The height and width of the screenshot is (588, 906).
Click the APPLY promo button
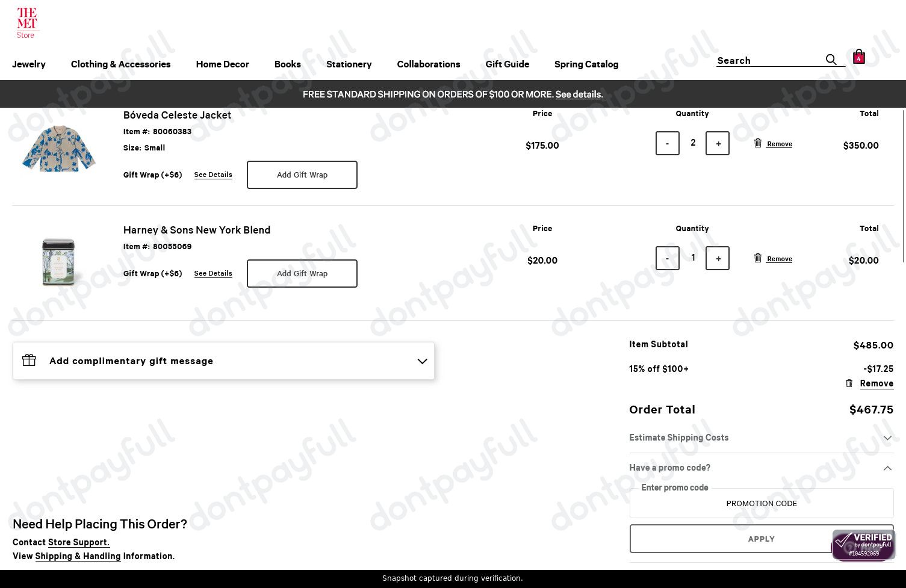[762, 539]
